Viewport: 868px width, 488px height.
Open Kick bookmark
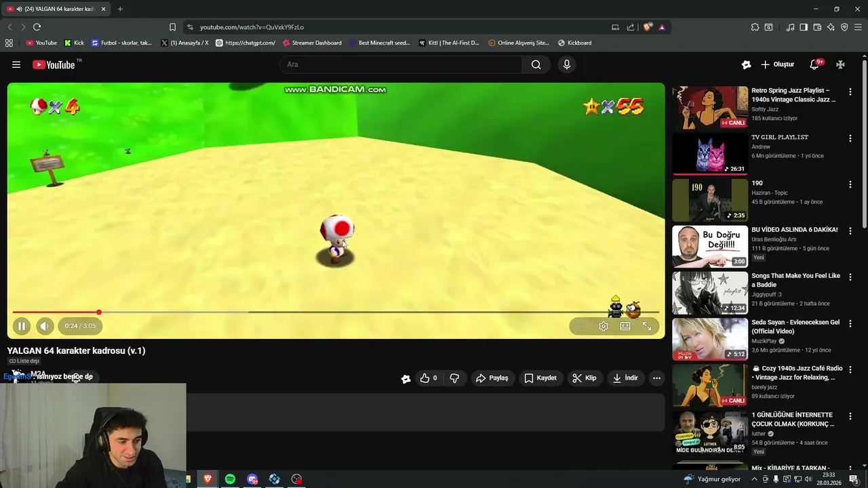pos(75,43)
